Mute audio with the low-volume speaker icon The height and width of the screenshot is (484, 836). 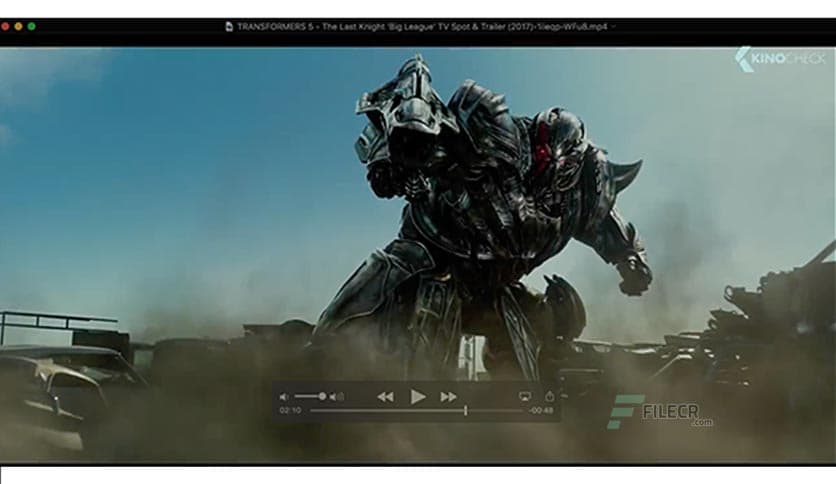tap(284, 397)
